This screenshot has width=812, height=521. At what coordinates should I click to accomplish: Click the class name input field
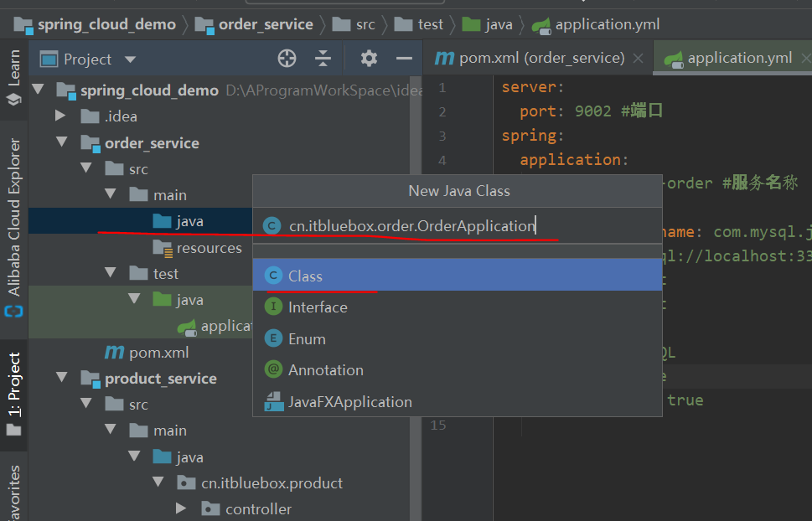pos(411,226)
